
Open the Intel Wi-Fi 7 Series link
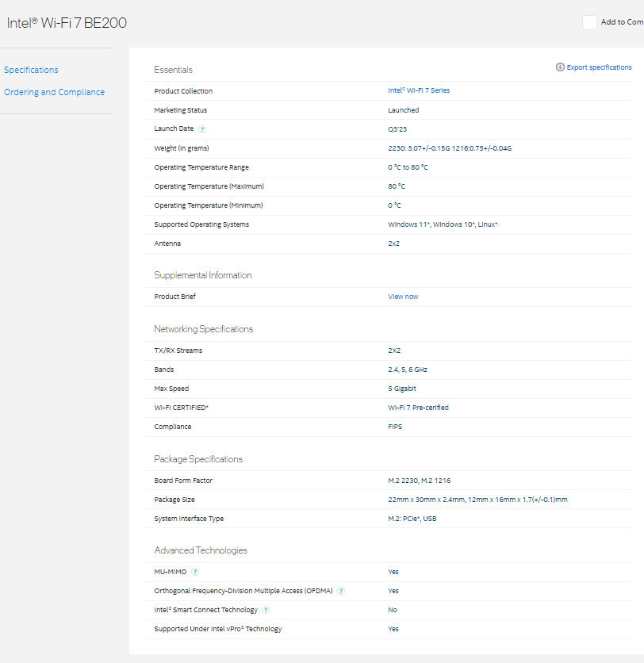[x=419, y=90]
